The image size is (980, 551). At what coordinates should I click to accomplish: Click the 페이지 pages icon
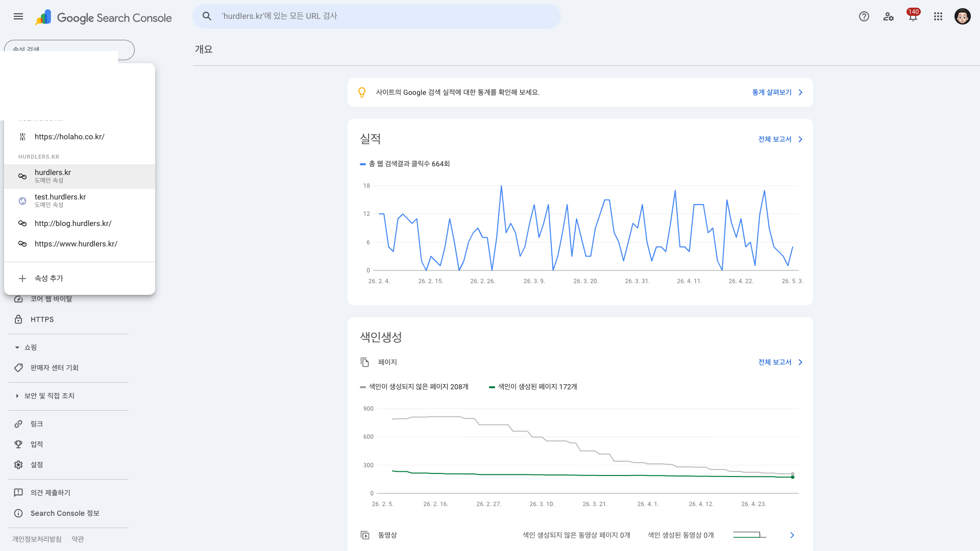tap(365, 362)
